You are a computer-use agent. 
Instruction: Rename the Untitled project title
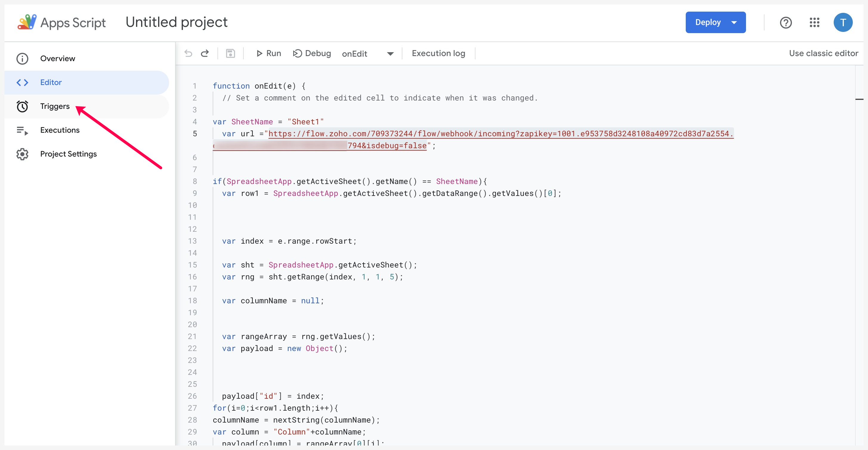[176, 22]
